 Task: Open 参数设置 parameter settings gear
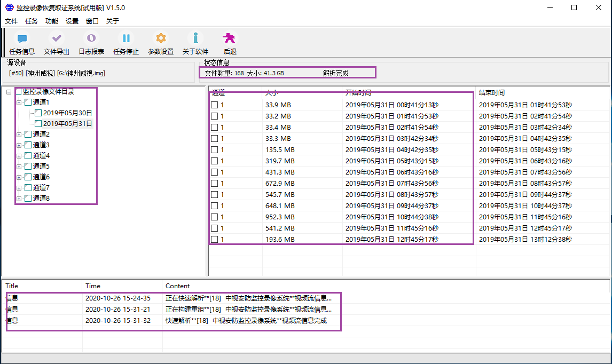point(161,38)
